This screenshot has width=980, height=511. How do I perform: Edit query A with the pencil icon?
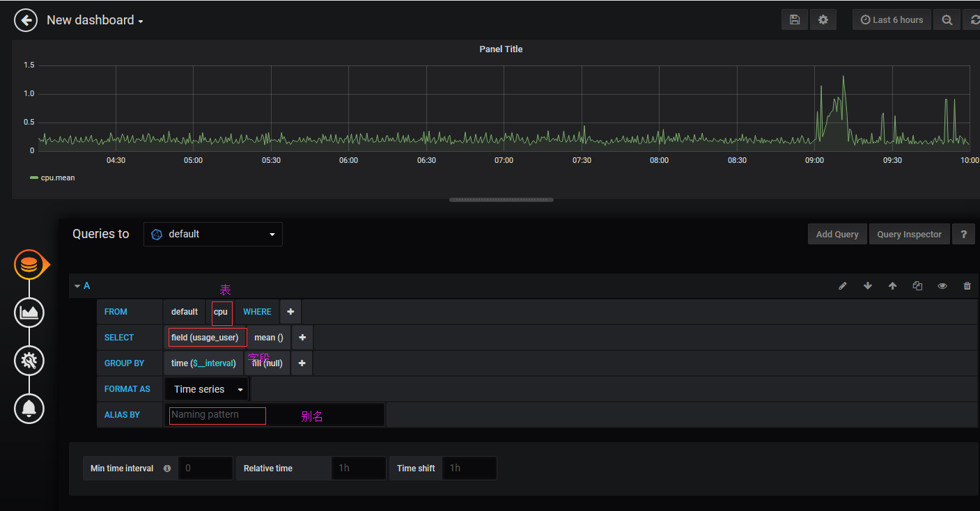point(843,285)
